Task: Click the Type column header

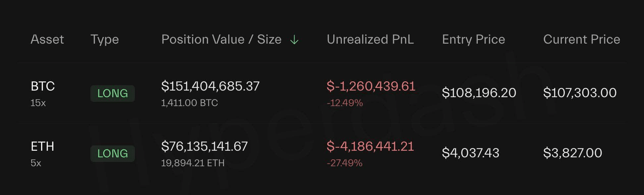Action: (105, 39)
